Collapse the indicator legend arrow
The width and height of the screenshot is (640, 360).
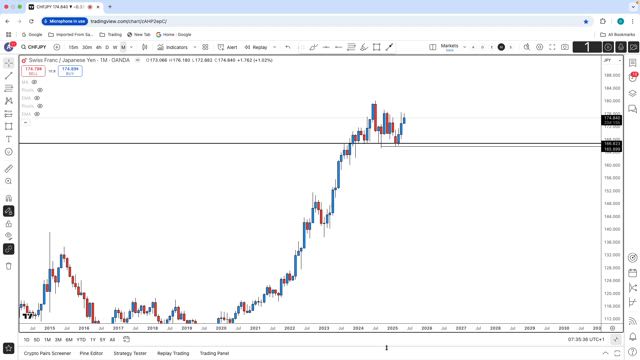tap(25, 122)
